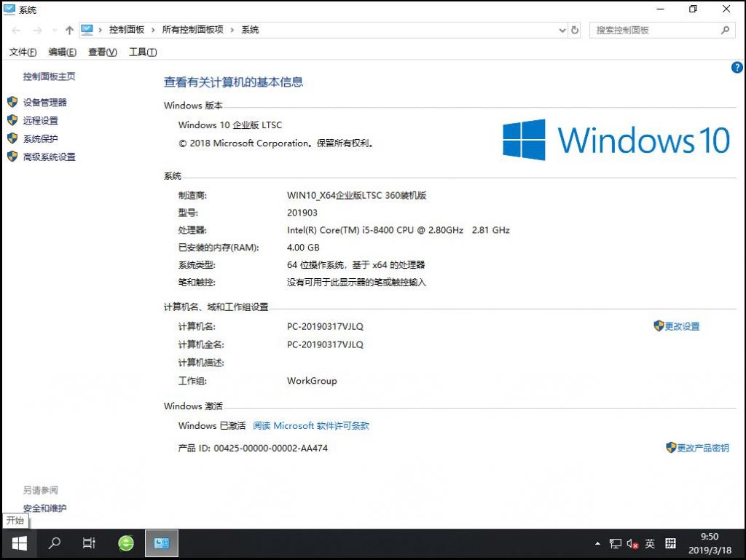
Task: Click computer name PC-20190317VJLQ beside 计算机名
Action: tap(325, 326)
